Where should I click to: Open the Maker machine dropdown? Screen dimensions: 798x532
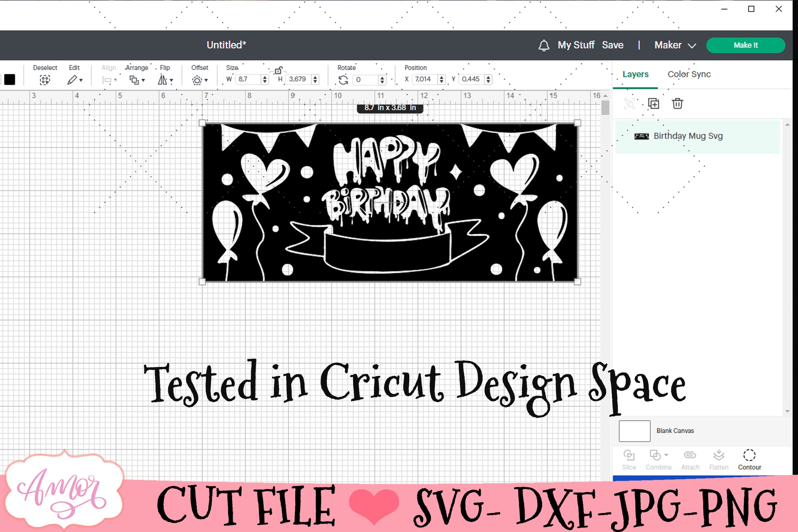coord(675,45)
